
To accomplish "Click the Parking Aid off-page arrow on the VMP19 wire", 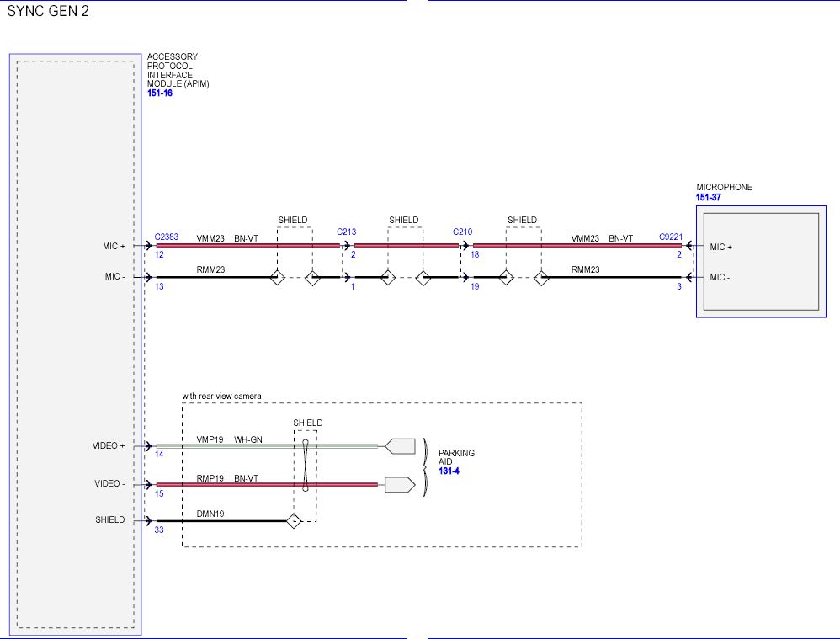I will coord(400,446).
